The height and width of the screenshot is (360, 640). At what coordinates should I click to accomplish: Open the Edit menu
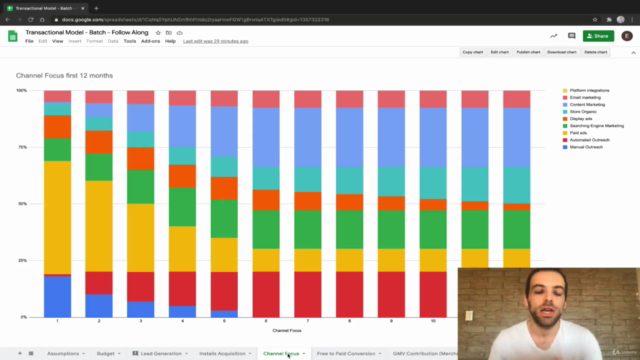point(42,41)
